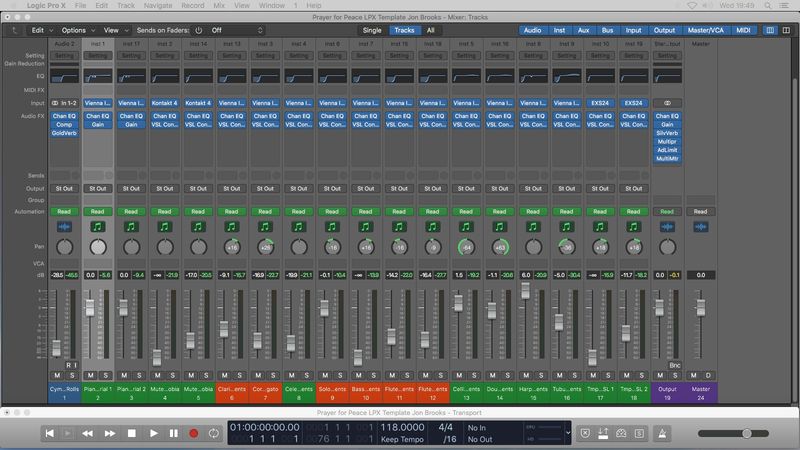Click the Metronome icon in Transport
The width and height of the screenshot is (800, 450).
pyautogui.click(x=662, y=433)
